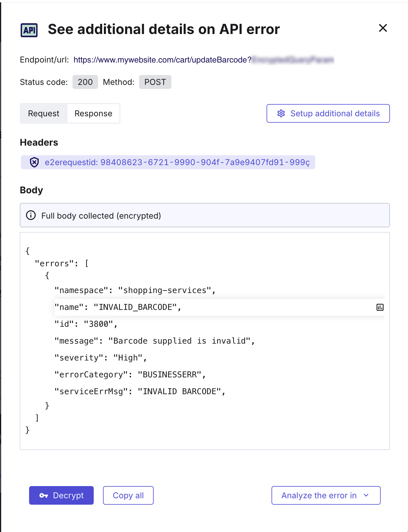
Task: Click the API logo icon
Action: pos(29,30)
